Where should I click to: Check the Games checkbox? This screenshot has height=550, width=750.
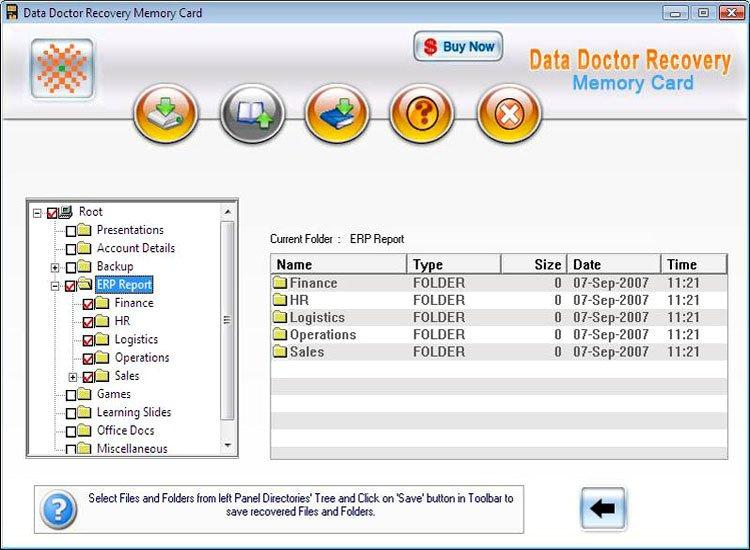[71, 395]
